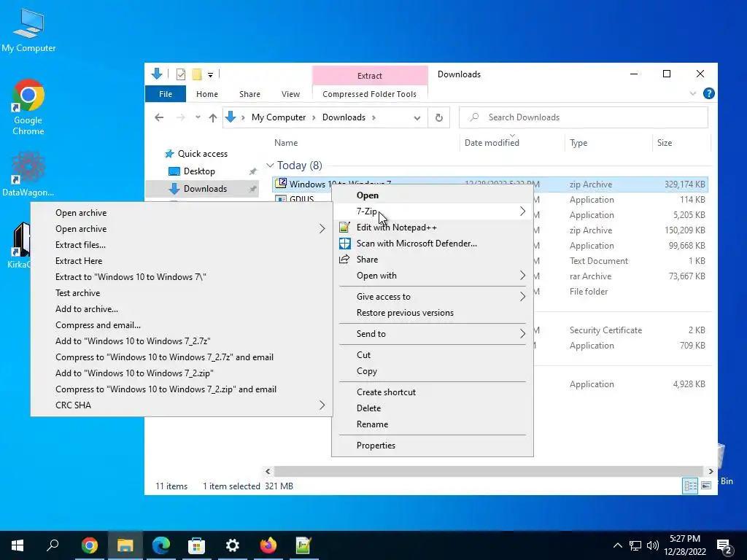Choose Add to "Windows 10 to Windows 7_2.7z"
Image resolution: width=747 pixels, height=560 pixels.
[182, 341]
